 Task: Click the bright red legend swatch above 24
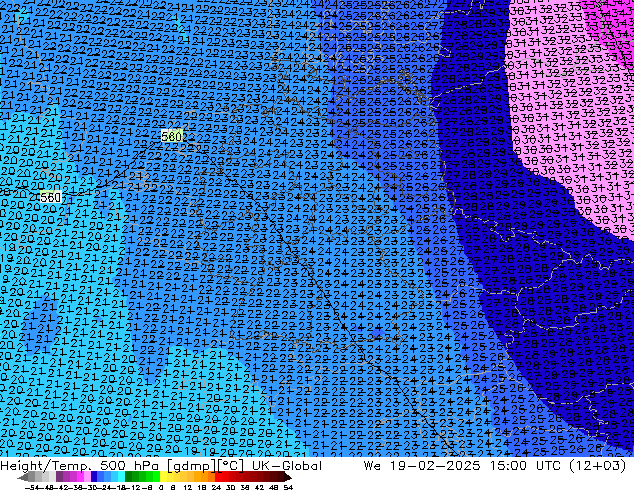(218, 476)
